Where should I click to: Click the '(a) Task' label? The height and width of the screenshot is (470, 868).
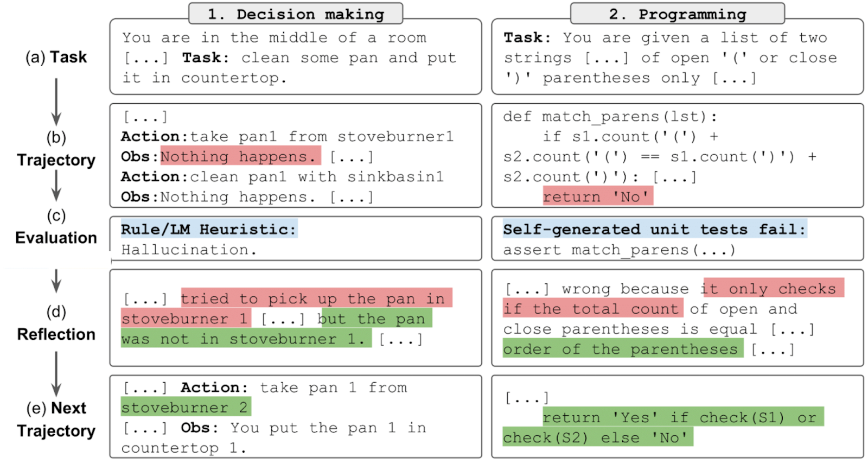[x=56, y=57]
